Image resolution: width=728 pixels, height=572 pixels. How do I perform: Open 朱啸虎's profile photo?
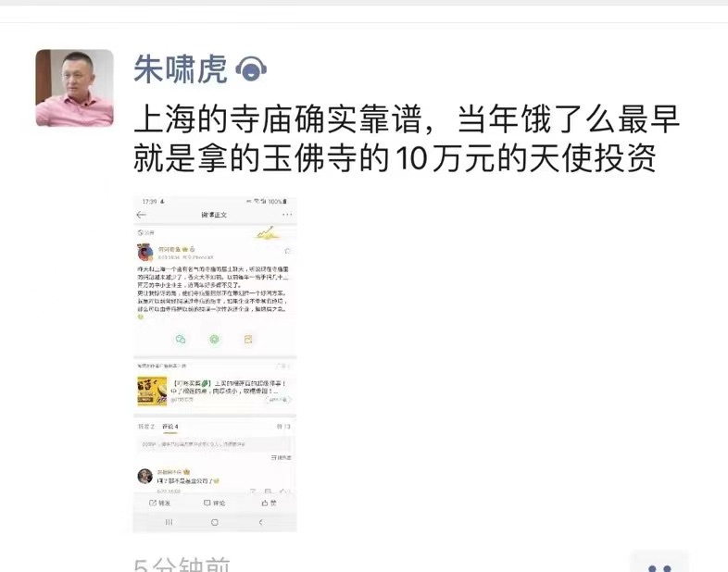75,88
